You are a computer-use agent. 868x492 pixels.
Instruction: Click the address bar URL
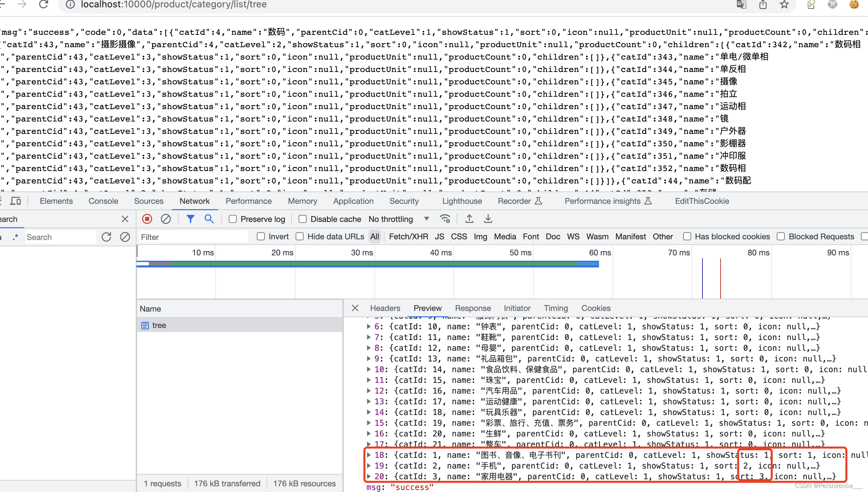pyautogui.click(x=174, y=4)
